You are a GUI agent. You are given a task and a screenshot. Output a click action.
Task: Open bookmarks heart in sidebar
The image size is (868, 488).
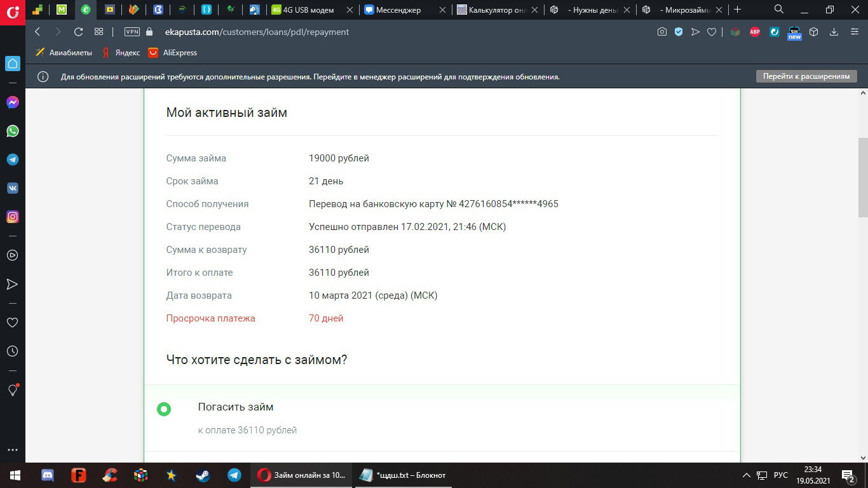12,323
